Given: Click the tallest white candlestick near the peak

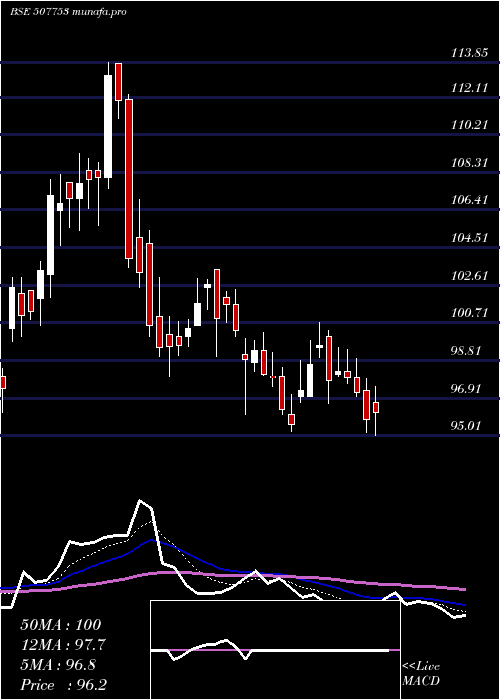Looking at the screenshot, I should pyautogui.click(x=108, y=126).
